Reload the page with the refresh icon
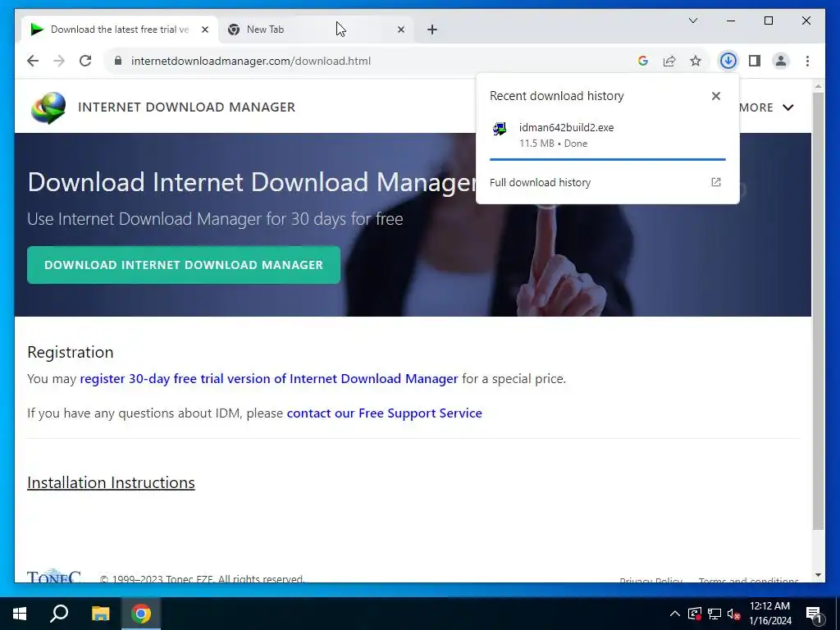Viewport: 840px width, 630px height. point(85,61)
